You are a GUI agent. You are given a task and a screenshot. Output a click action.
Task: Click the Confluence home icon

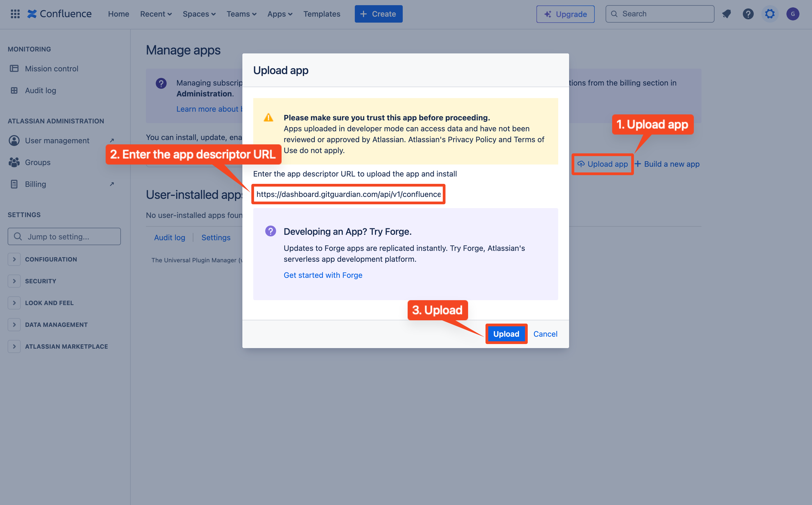tap(31, 13)
